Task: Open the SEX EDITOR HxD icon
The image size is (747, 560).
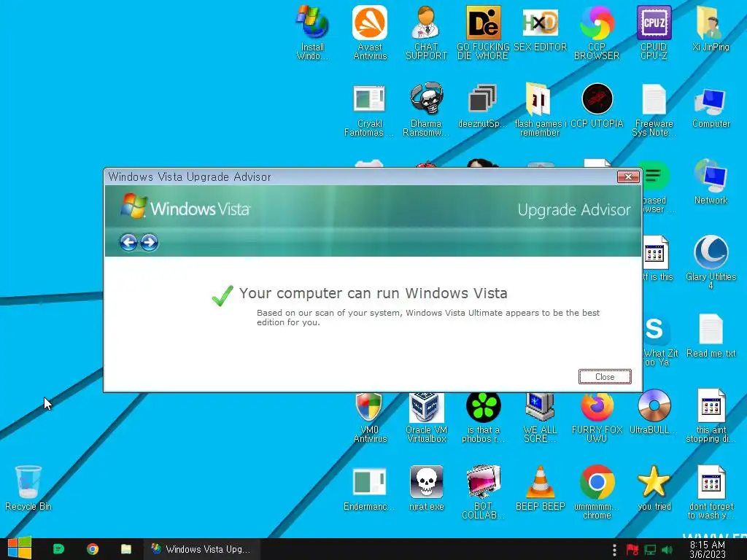Action: pyautogui.click(x=540, y=28)
